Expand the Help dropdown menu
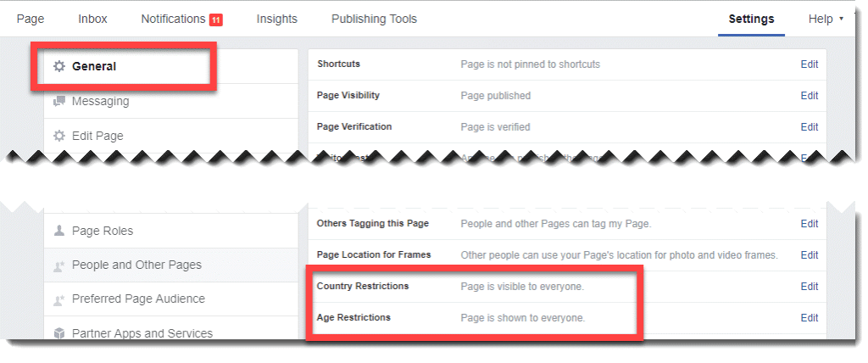 [826, 19]
